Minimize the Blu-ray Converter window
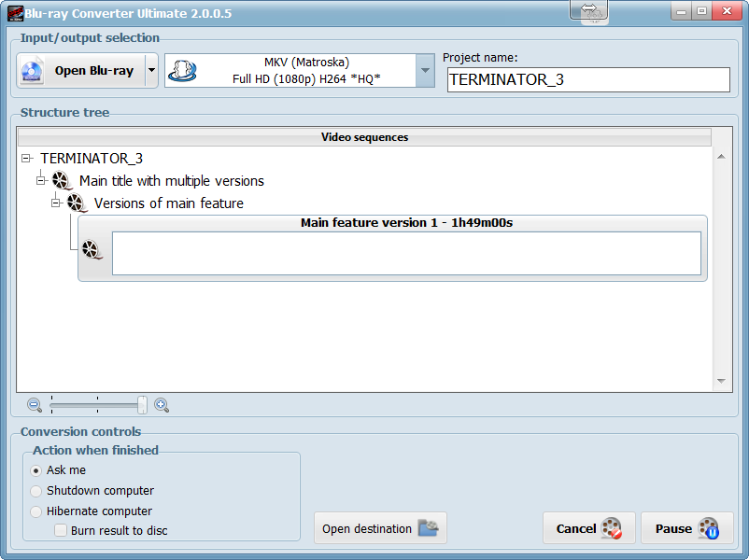Image resolution: width=749 pixels, height=560 pixels. click(x=682, y=11)
